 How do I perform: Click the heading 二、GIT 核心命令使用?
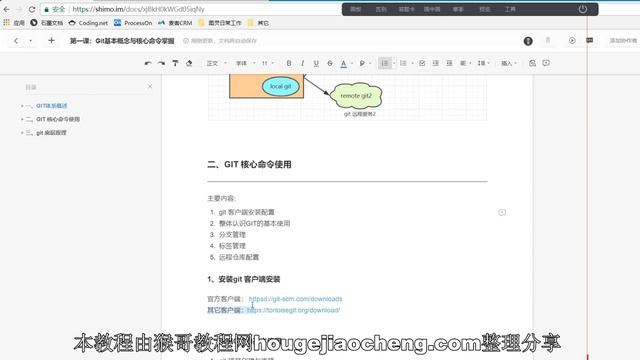pyautogui.click(x=249, y=164)
